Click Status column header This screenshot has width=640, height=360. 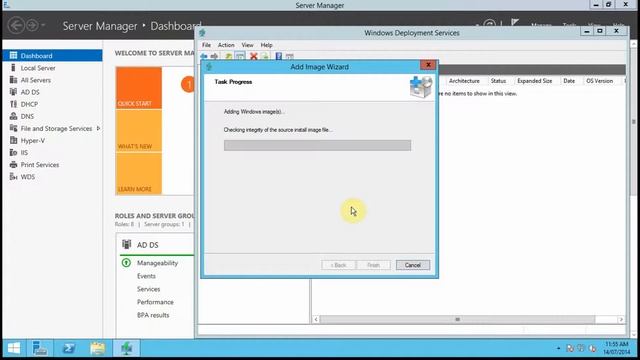498,81
